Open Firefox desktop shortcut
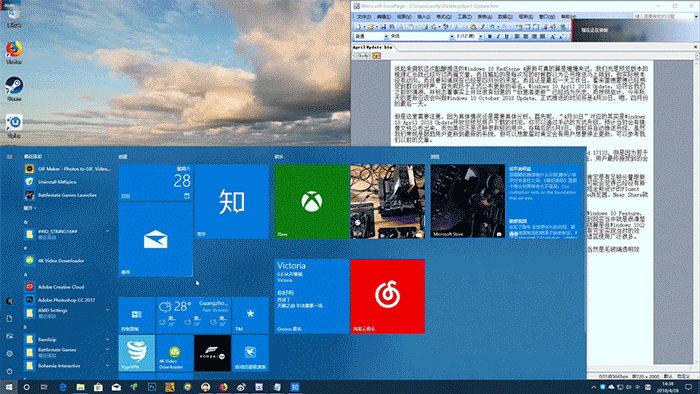 (x=14, y=52)
